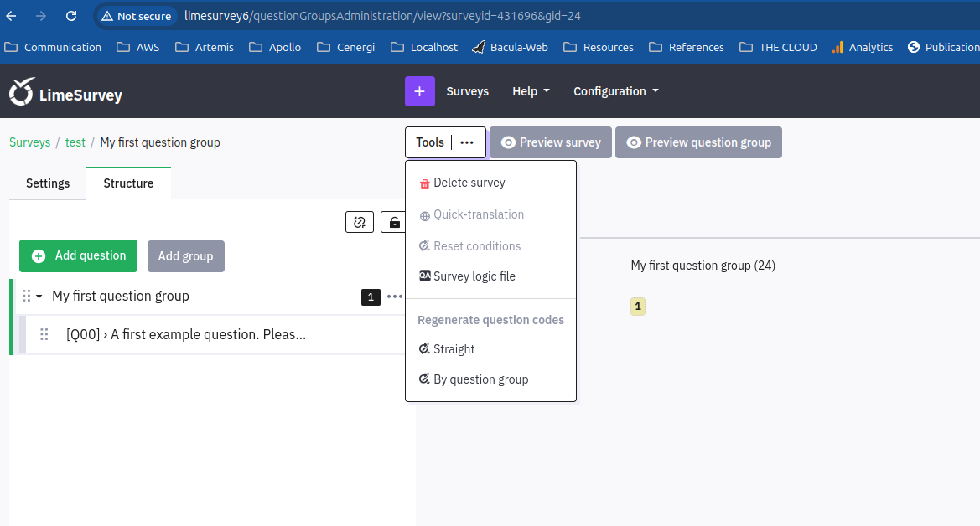The height and width of the screenshot is (526, 980).
Task: Click the LimeSurvey logo
Action: [x=65, y=92]
